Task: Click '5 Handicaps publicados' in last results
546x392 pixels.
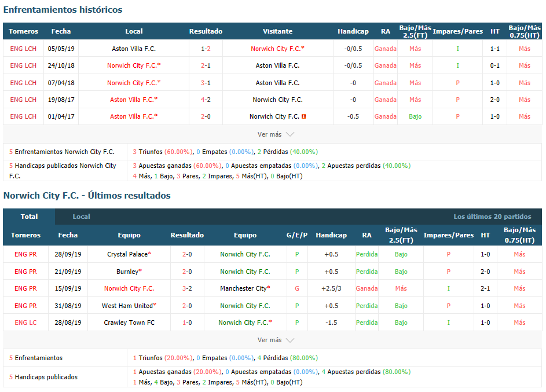Action: point(43,377)
